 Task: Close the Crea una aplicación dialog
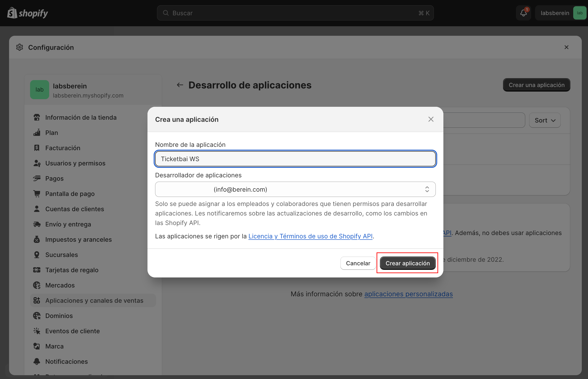[430, 119]
